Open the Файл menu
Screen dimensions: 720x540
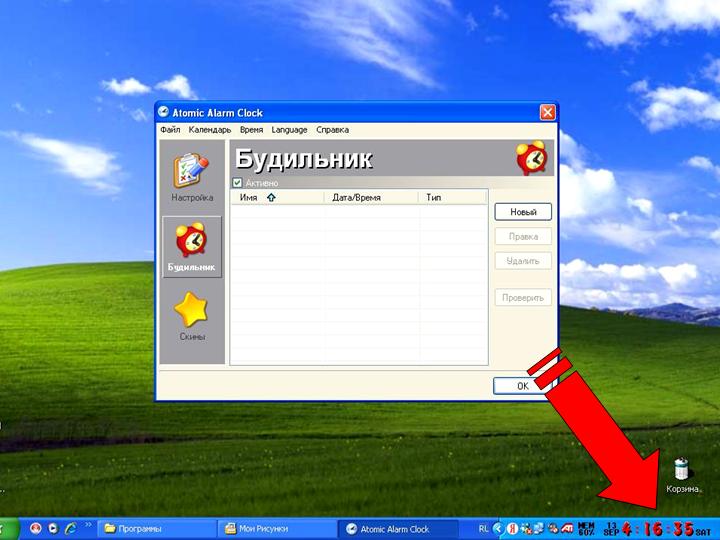point(170,130)
